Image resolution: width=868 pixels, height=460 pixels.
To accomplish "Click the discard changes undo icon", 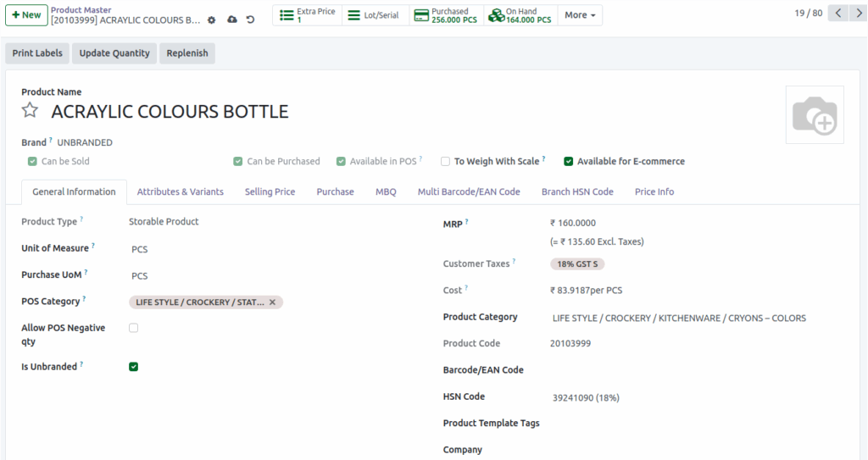I will (250, 19).
